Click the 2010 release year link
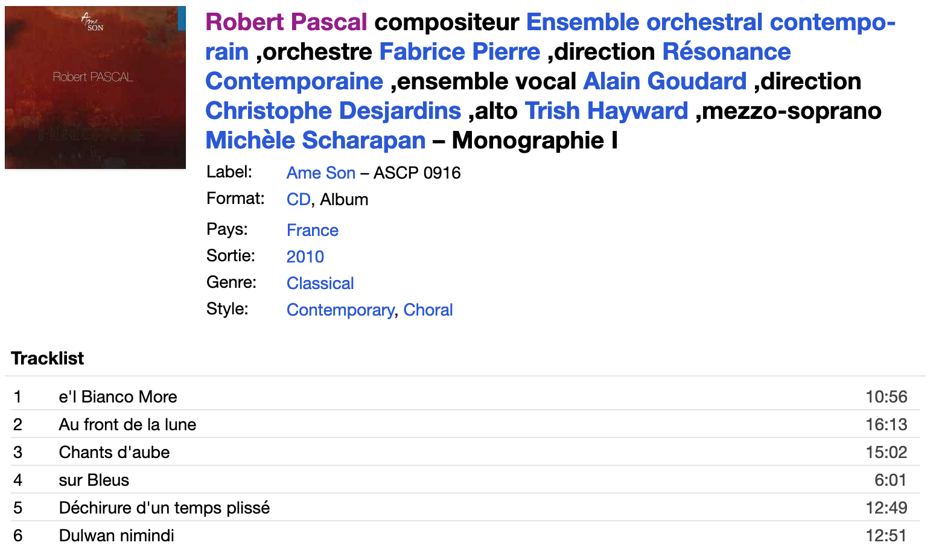Viewport: 939px width, 560px height. [305, 257]
